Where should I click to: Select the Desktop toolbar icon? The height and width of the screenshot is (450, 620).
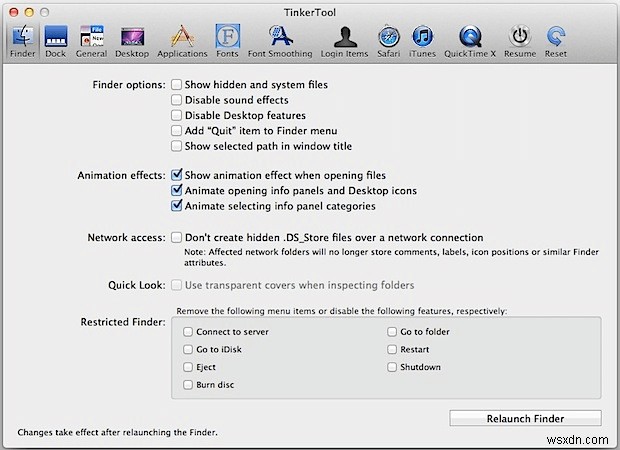tap(132, 42)
